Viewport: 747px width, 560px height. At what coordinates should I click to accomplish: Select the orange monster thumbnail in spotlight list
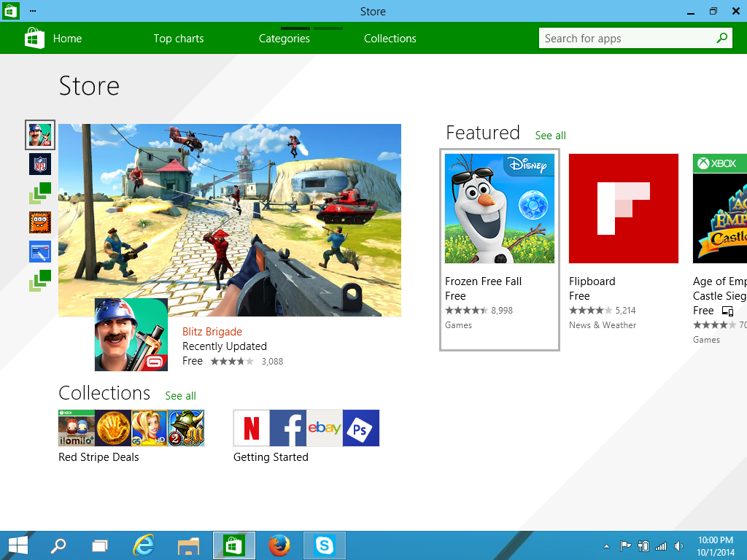(x=40, y=222)
